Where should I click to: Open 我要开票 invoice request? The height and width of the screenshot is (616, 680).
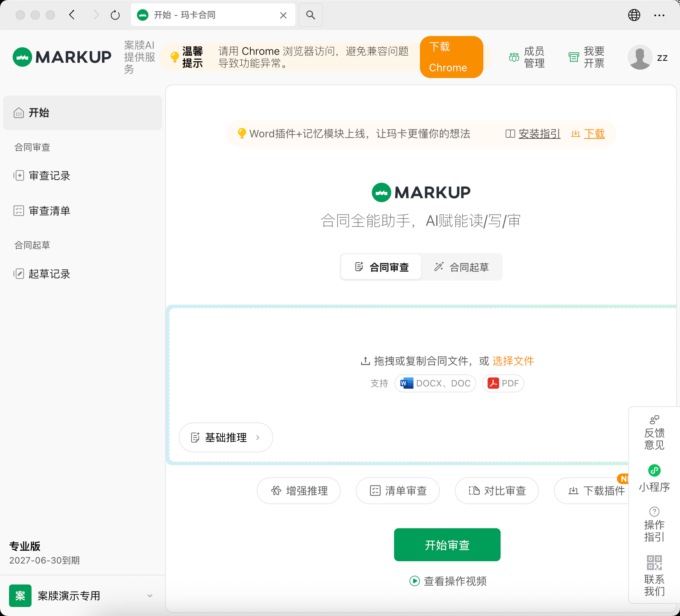(587, 57)
